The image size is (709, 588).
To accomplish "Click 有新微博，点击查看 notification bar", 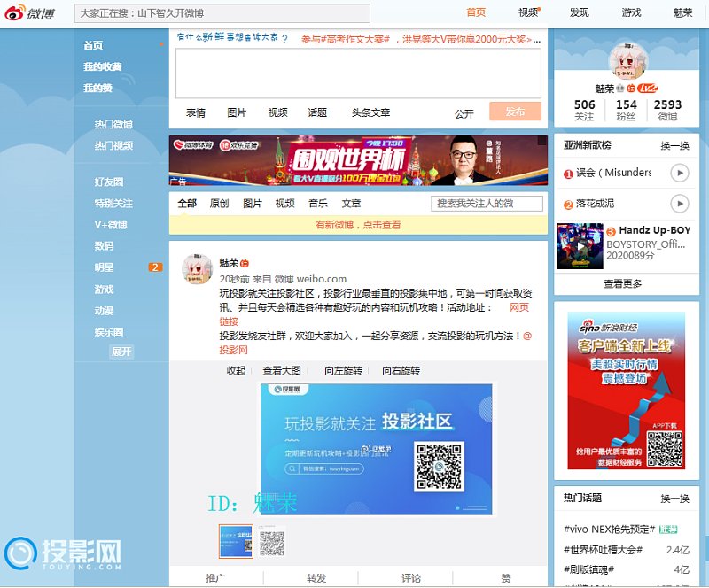I will [x=358, y=225].
